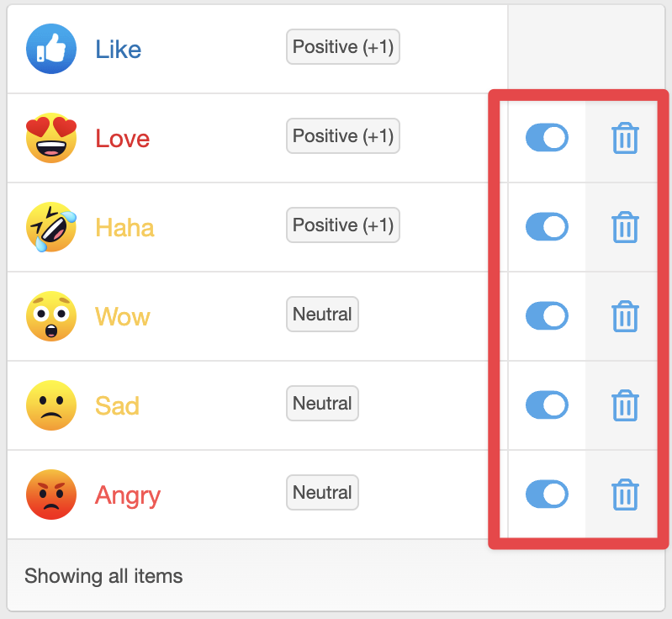Disable the Love reaction toggle
The height and width of the screenshot is (619, 672).
(547, 138)
